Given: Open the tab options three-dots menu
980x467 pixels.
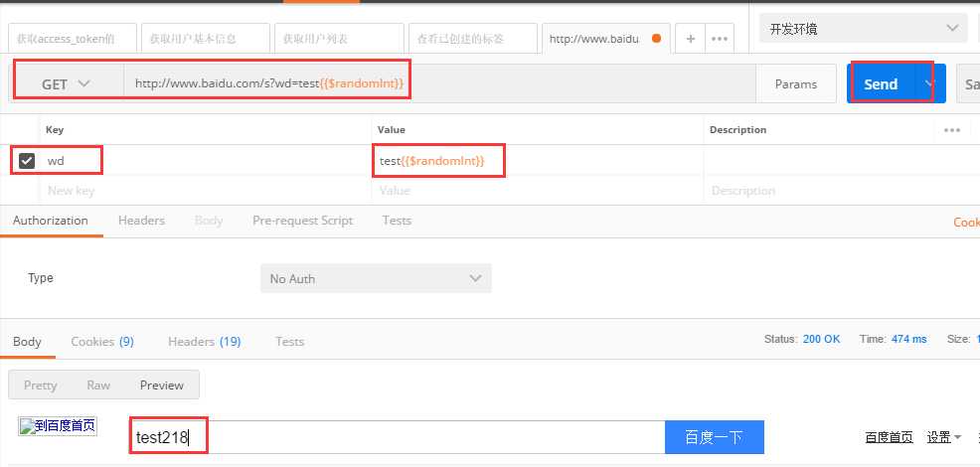Looking at the screenshot, I should tap(720, 39).
